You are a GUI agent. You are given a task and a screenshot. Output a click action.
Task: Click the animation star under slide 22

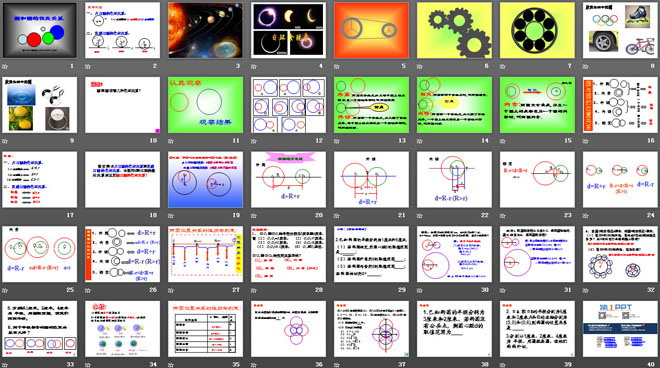[x=420, y=216]
